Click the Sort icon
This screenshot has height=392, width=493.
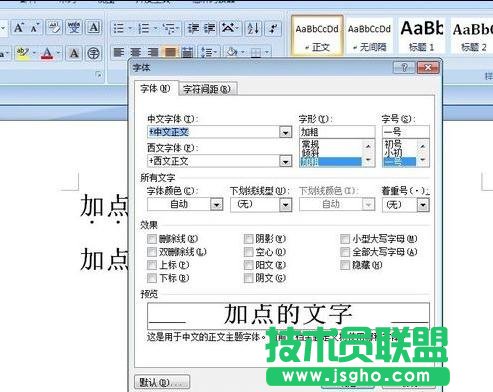(x=253, y=28)
